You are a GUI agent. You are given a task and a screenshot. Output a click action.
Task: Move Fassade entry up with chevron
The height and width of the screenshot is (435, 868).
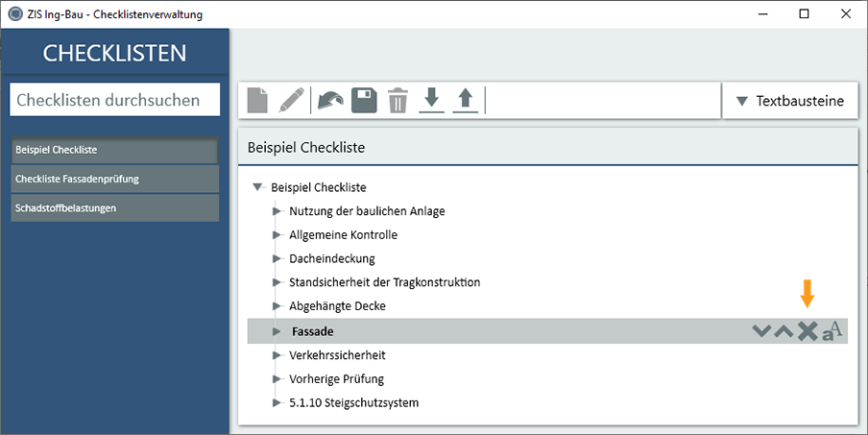click(784, 331)
